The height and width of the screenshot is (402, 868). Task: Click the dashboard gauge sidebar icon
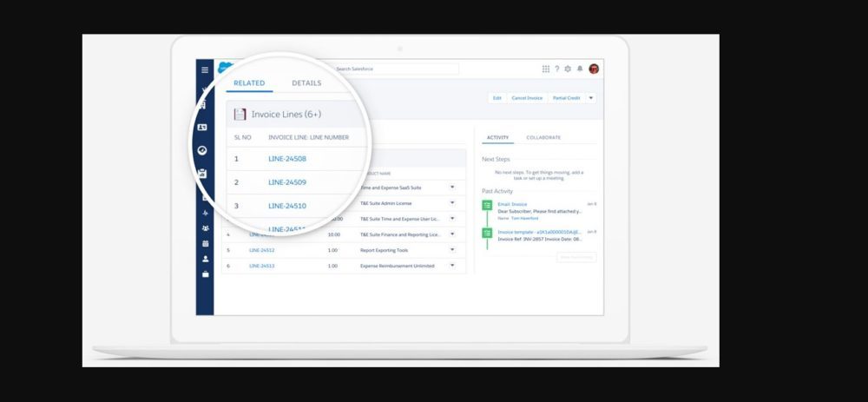[x=202, y=150]
